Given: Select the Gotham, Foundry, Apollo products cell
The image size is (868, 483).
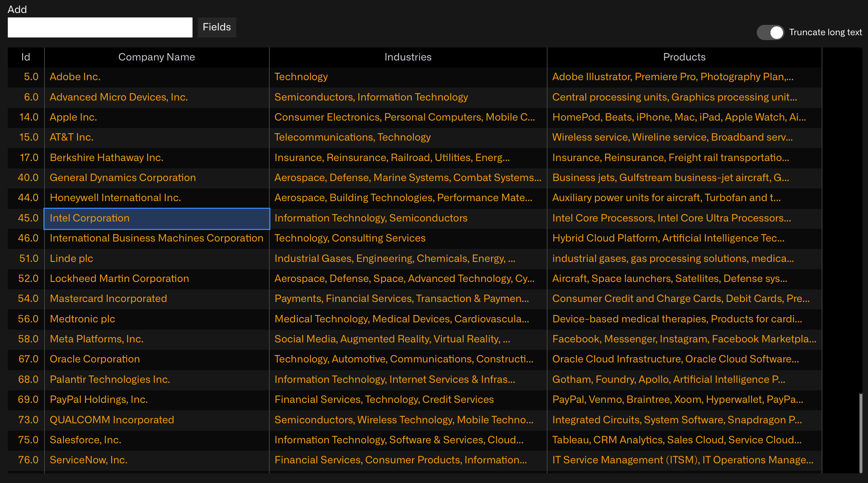Looking at the screenshot, I should click(684, 379).
